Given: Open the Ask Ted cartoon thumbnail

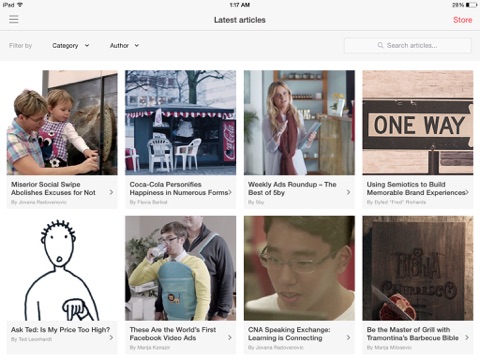Looking at the screenshot, I should point(62,268).
